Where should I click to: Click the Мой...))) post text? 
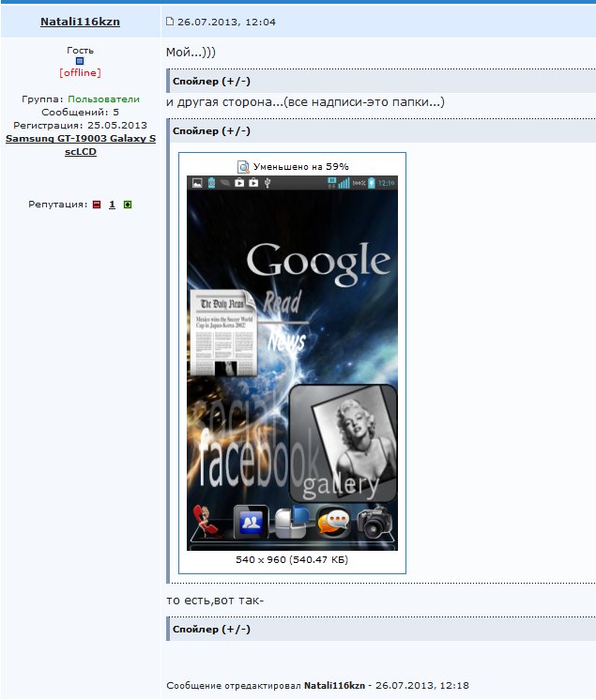tap(191, 53)
